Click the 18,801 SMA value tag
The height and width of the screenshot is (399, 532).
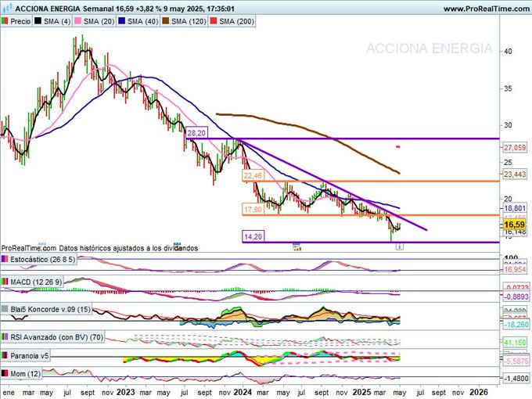[x=515, y=208]
